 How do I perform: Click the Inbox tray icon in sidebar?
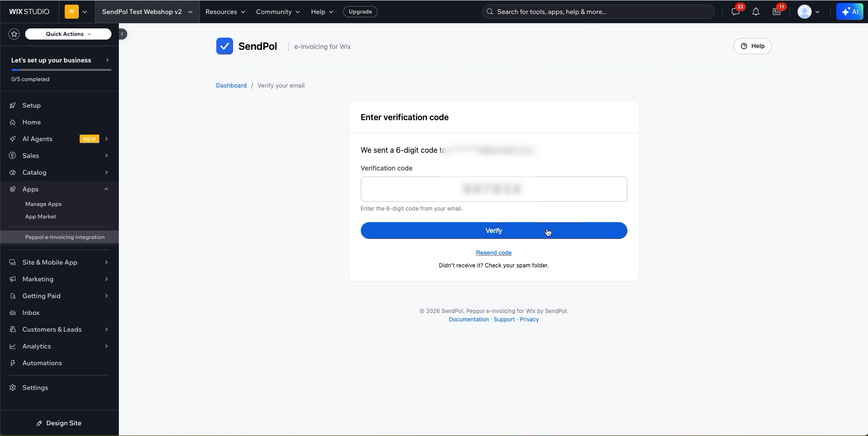pos(13,313)
